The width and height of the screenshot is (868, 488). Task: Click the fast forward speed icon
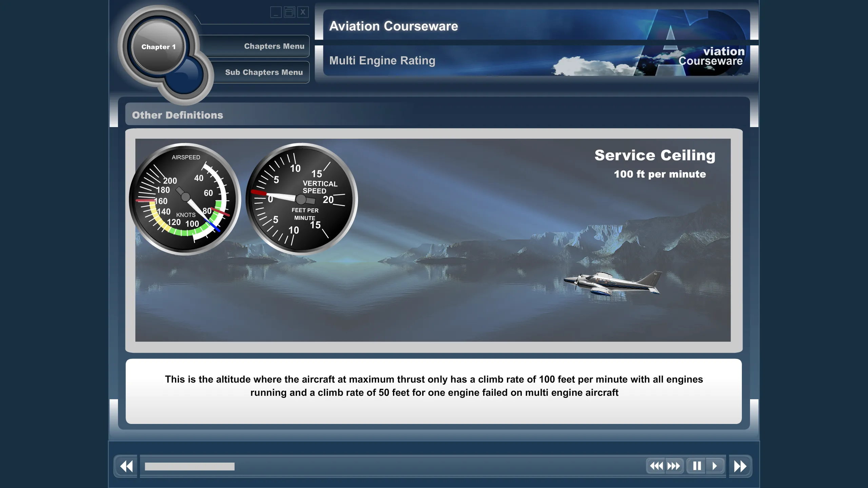coord(673,466)
